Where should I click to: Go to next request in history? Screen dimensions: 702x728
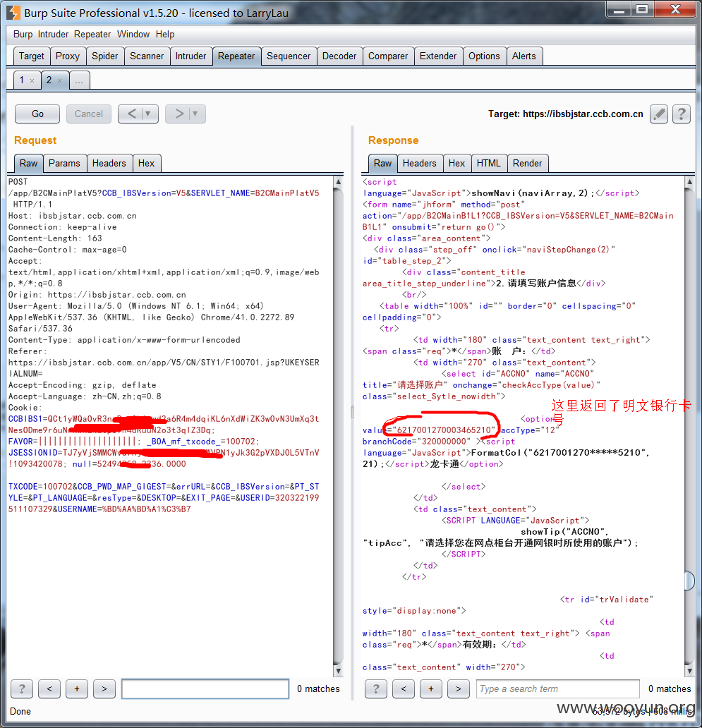(178, 114)
